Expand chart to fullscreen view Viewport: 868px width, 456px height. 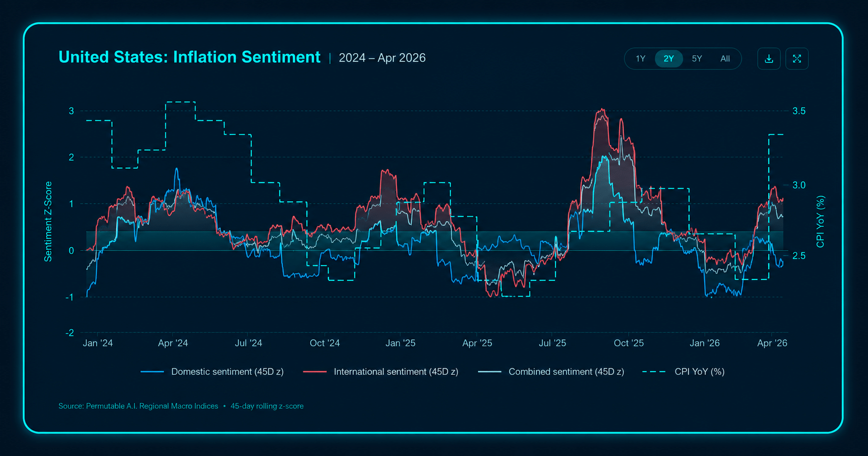[797, 59]
